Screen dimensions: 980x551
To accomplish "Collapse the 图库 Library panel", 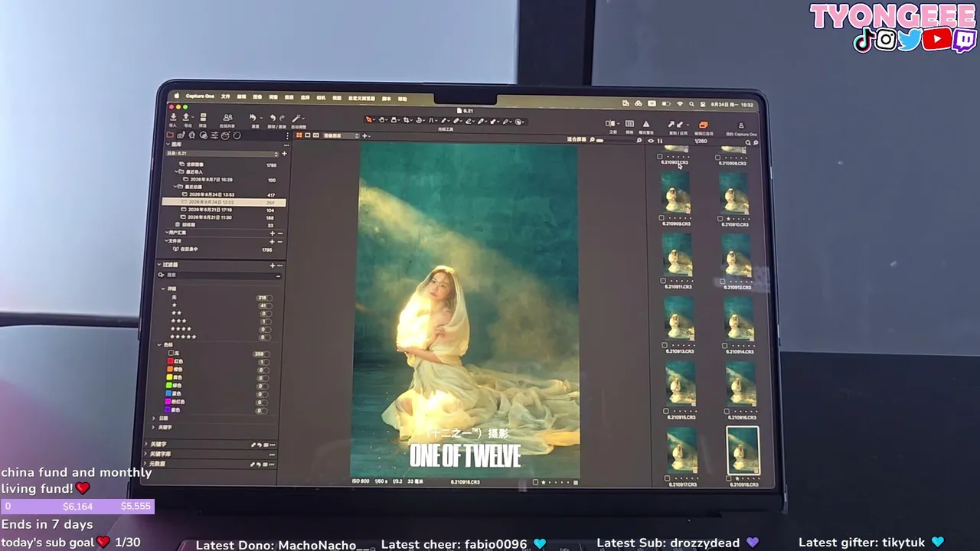I will (168, 144).
